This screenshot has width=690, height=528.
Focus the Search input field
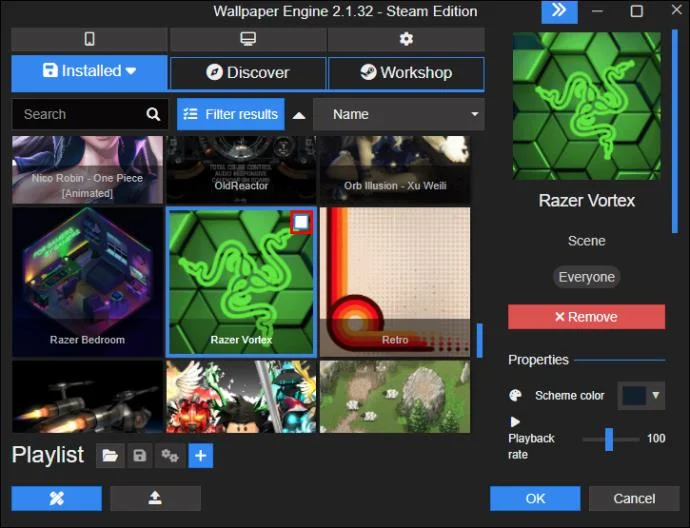pos(90,114)
